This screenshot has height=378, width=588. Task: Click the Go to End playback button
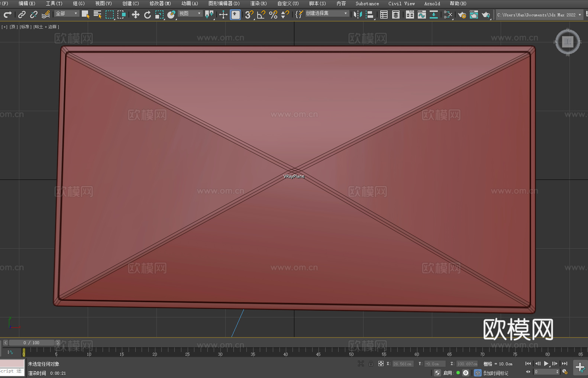[x=564, y=364]
